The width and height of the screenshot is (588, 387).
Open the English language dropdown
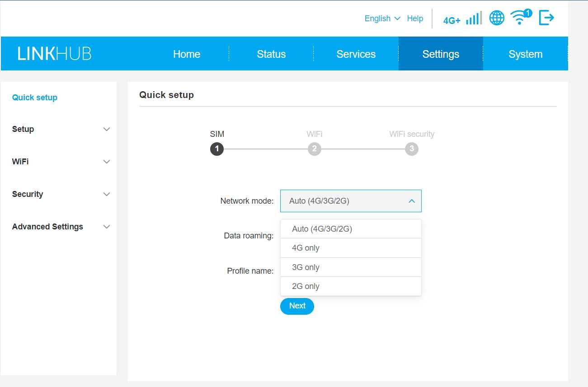click(382, 19)
